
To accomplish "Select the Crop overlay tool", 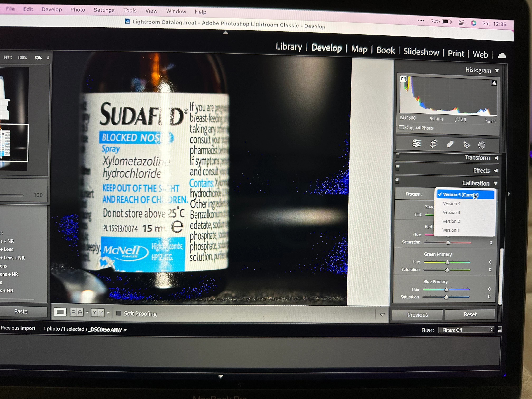I will pyautogui.click(x=433, y=144).
